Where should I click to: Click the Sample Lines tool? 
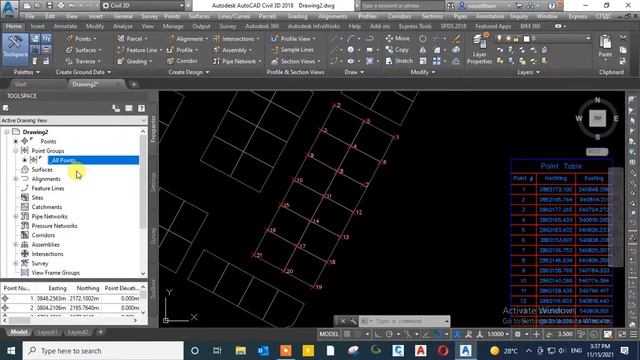(292, 50)
